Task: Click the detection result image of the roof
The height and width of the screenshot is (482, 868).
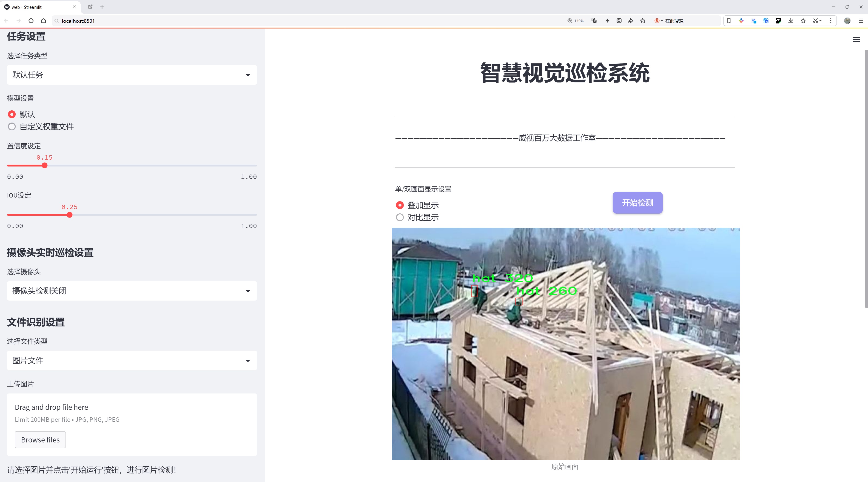Action: point(566,344)
